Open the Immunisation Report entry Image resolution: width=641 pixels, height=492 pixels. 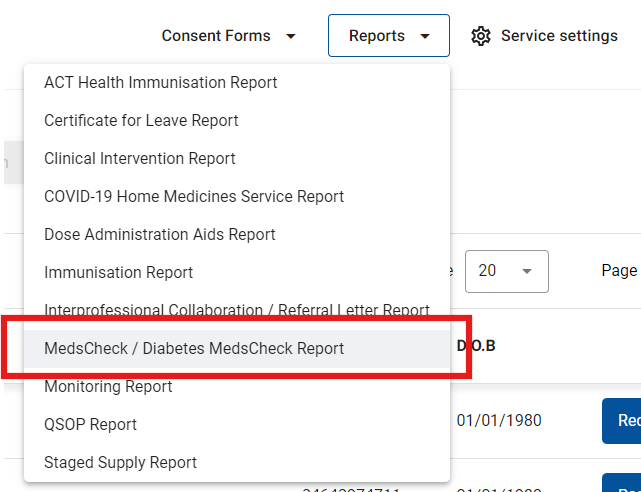(x=237, y=273)
